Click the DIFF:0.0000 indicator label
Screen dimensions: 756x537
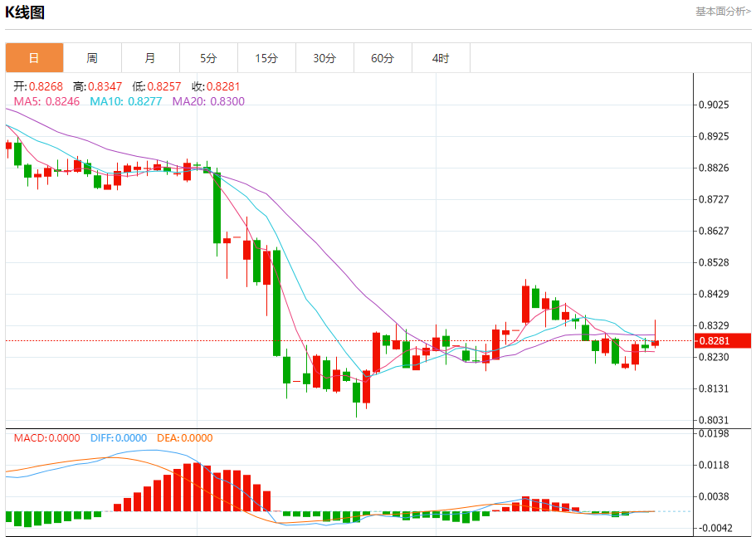click(x=119, y=437)
